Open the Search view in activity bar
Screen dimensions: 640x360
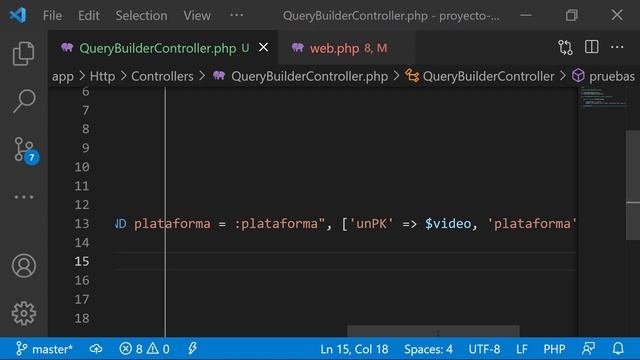(x=24, y=101)
